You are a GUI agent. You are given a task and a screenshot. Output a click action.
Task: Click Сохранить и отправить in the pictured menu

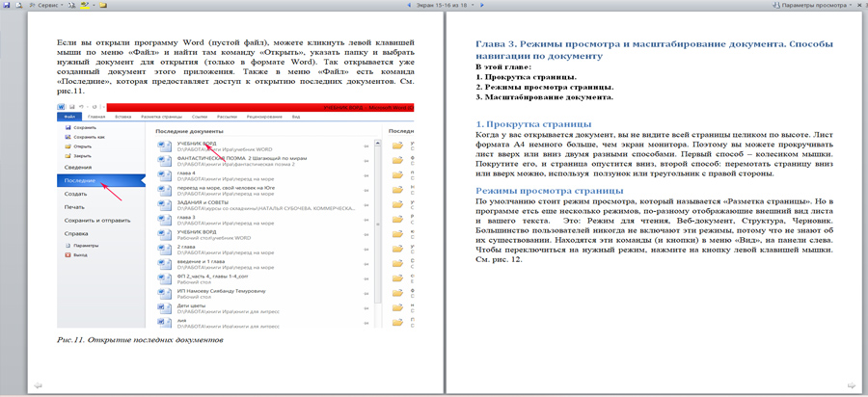pyautogui.click(x=95, y=219)
